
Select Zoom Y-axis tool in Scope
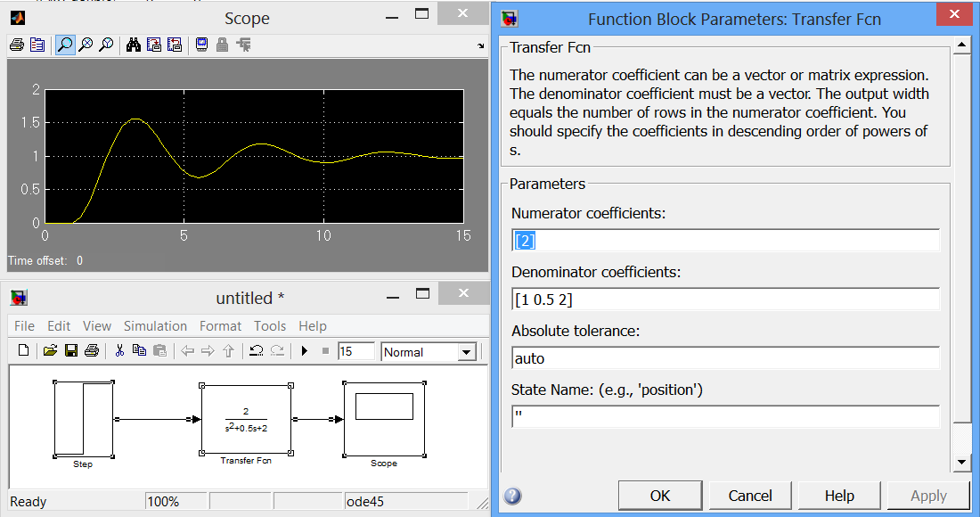pyautogui.click(x=106, y=45)
